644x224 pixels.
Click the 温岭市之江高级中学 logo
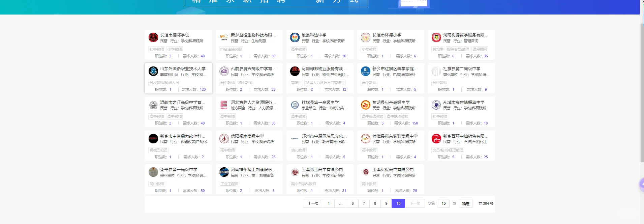click(153, 105)
